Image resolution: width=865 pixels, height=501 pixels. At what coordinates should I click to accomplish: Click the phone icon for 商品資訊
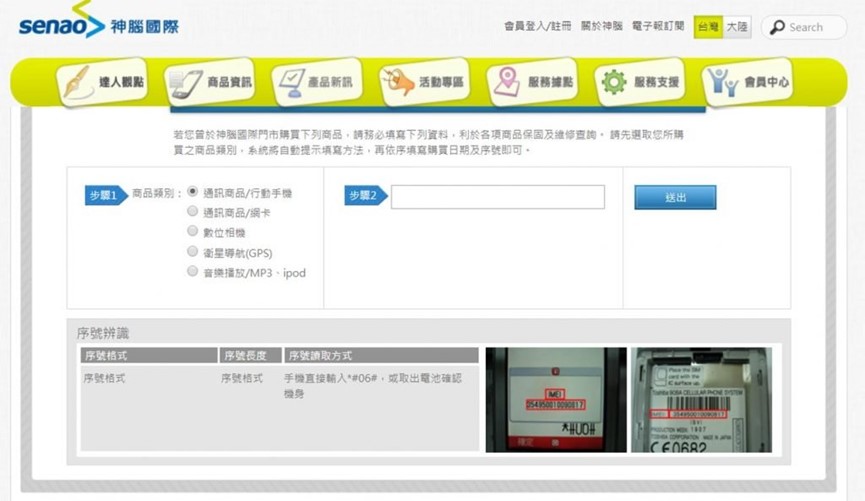coord(185,84)
